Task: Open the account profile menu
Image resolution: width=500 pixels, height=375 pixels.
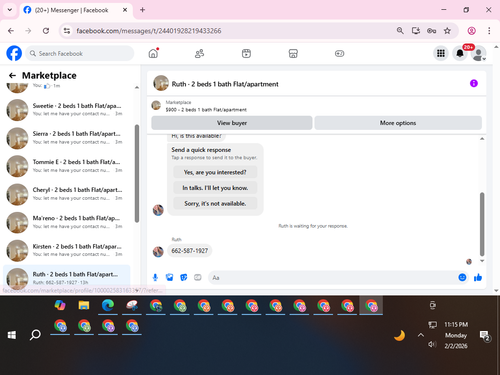Action: 478,54
